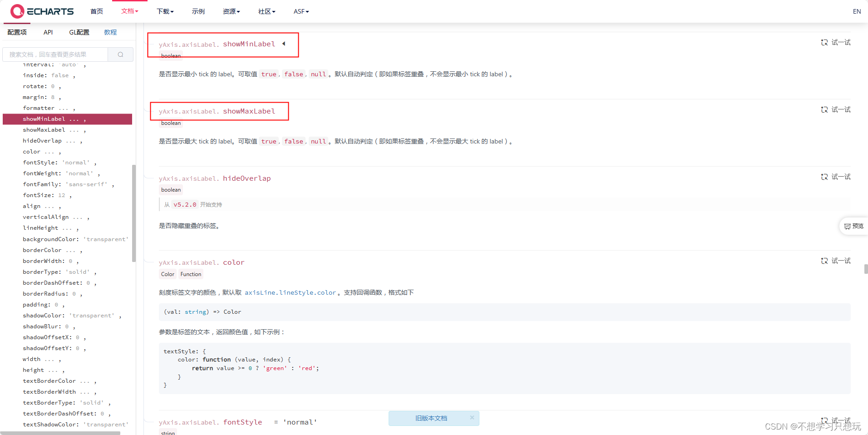Image resolution: width=868 pixels, height=435 pixels.
Task: Expand height ... in option tree
Action: pyautogui.click(x=44, y=370)
